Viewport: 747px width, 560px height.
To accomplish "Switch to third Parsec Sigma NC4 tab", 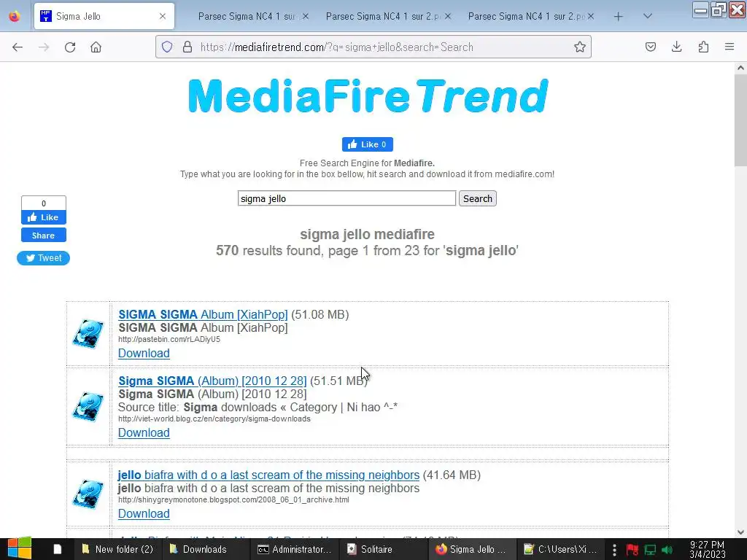I will point(526,16).
